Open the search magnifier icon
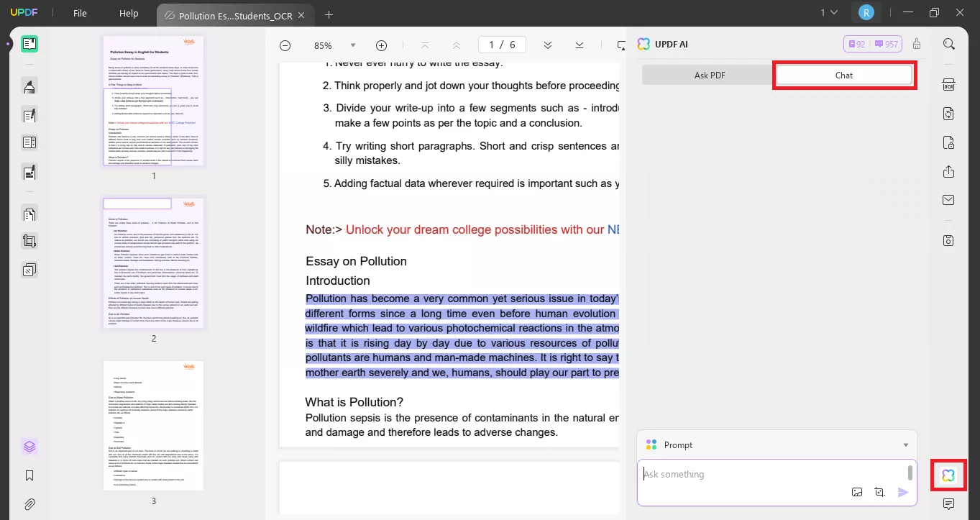The image size is (980, 520). [949, 44]
